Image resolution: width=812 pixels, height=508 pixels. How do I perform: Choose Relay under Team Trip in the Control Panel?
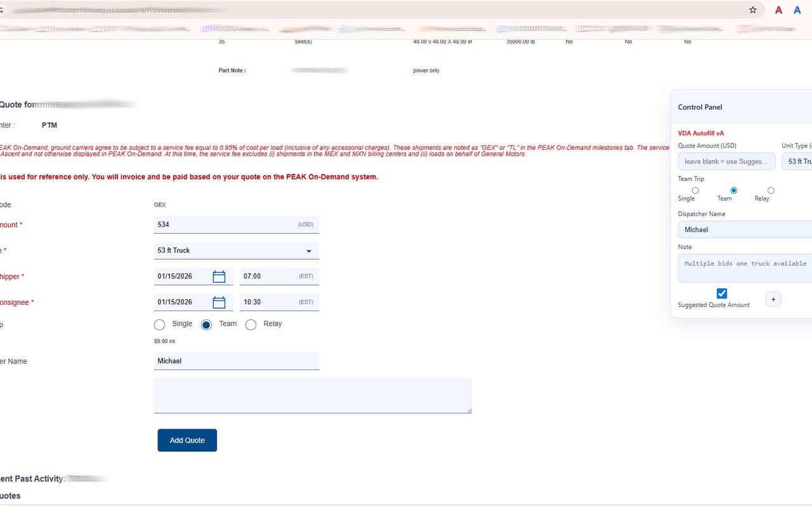771,190
